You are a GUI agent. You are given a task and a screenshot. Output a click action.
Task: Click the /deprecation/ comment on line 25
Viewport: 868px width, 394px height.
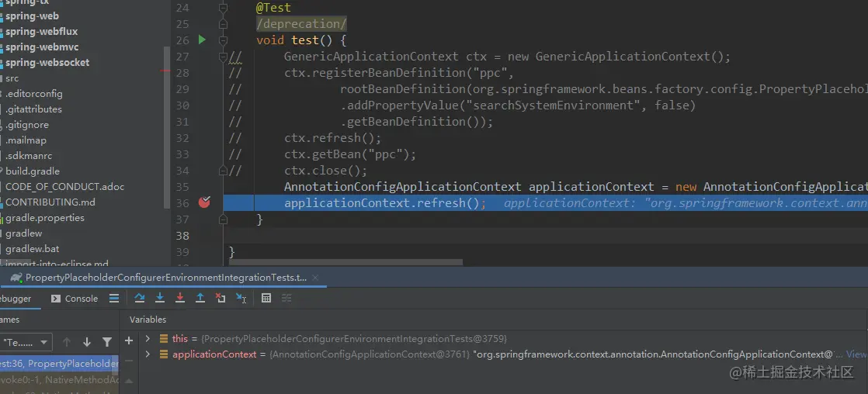coord(302,24)
